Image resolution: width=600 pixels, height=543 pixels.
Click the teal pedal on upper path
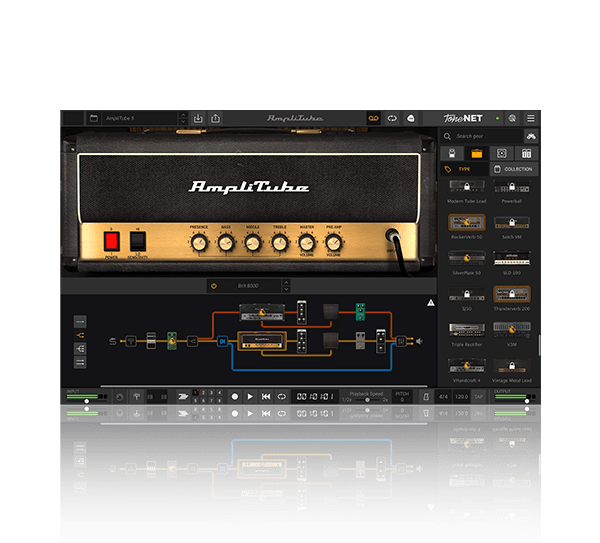point(360,312)
